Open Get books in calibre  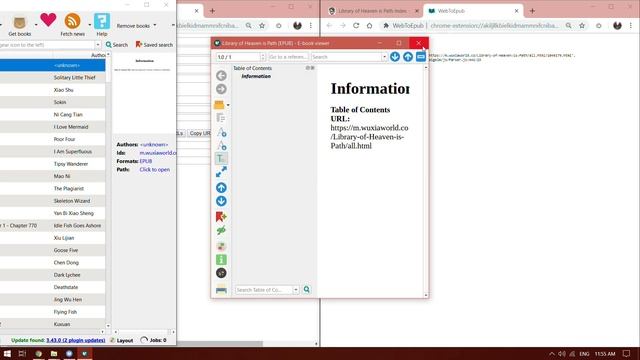20,26
